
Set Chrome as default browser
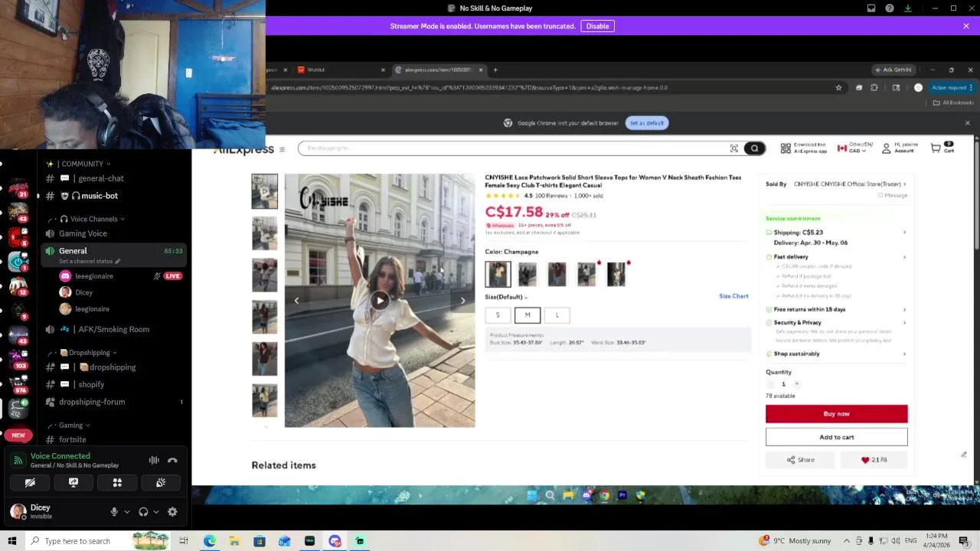(648, 123)
